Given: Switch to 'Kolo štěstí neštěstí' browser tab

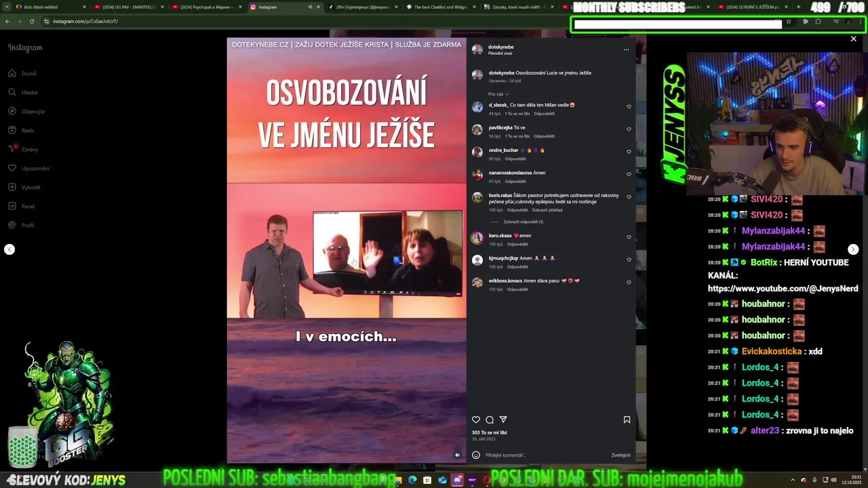Looking at the screenshot, I should click(51, 7).
